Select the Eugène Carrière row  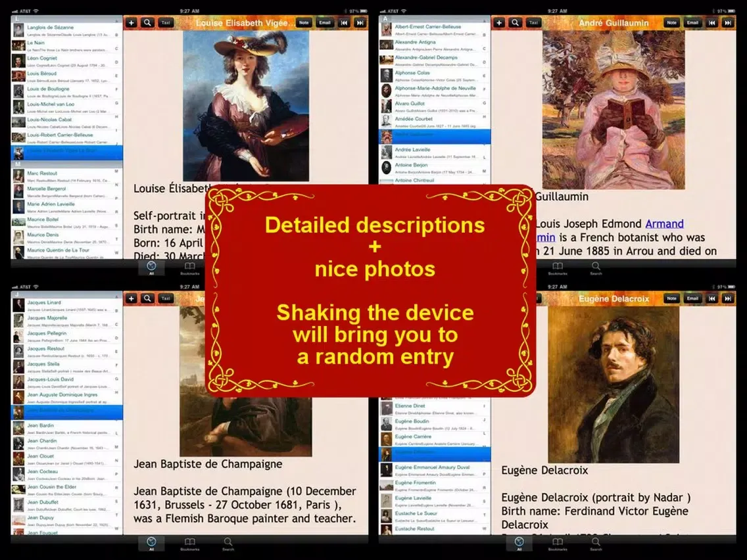[x=435, y=440]
